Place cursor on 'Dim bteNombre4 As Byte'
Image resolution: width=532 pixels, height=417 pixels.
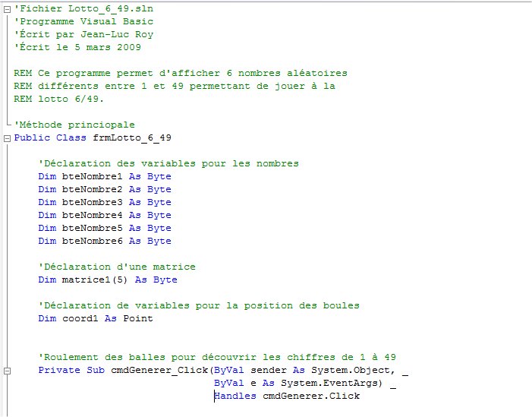click(105, 215)
